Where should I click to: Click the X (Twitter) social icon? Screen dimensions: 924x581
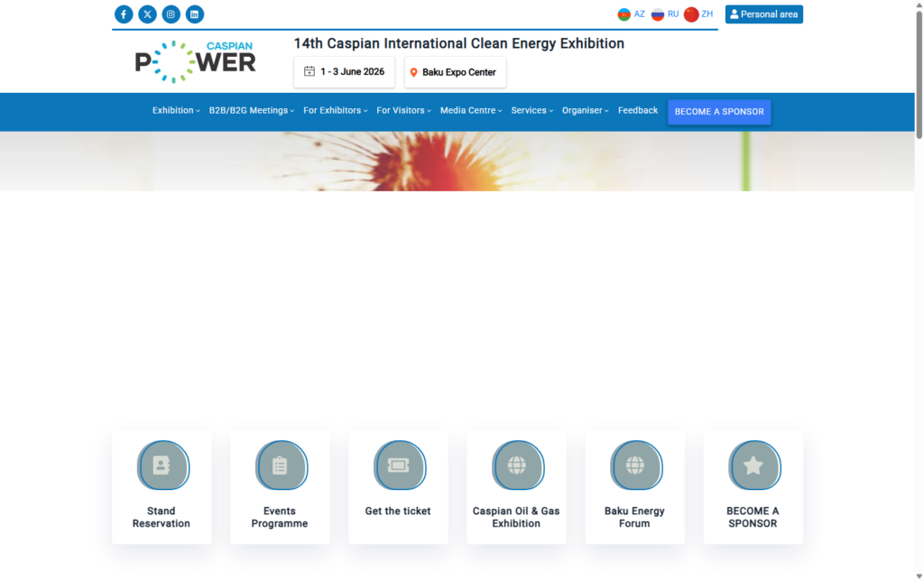(147, 14)
